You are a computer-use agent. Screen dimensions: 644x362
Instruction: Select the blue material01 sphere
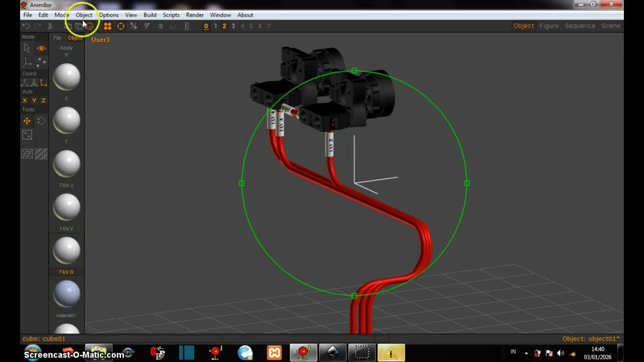tap(66, 294)
